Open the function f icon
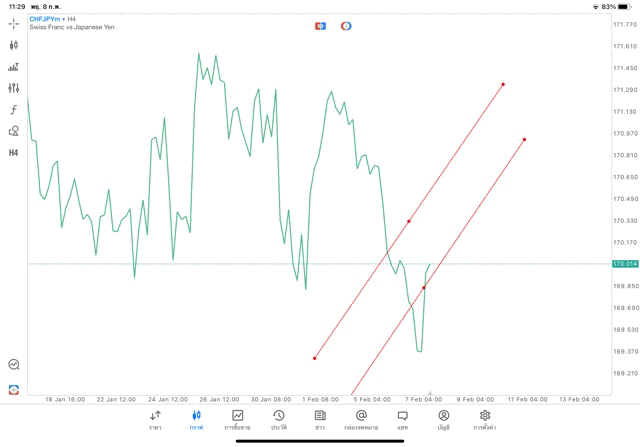The image size is (640, 447). pyautogui.click(x=14, y=110)
